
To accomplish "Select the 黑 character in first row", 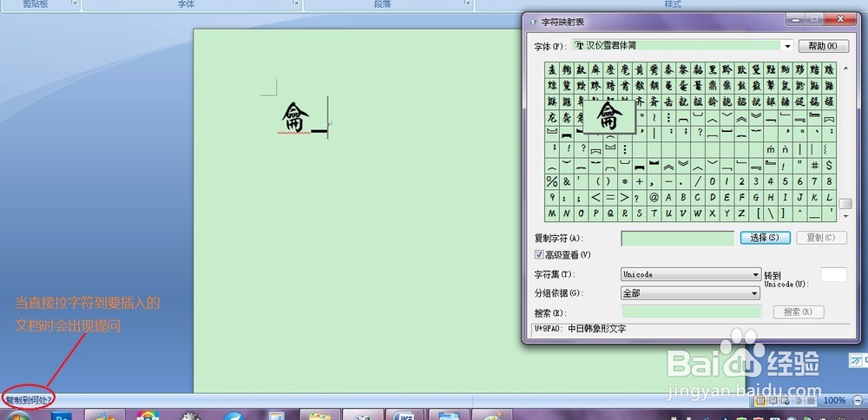I will (x=713, y=70).
